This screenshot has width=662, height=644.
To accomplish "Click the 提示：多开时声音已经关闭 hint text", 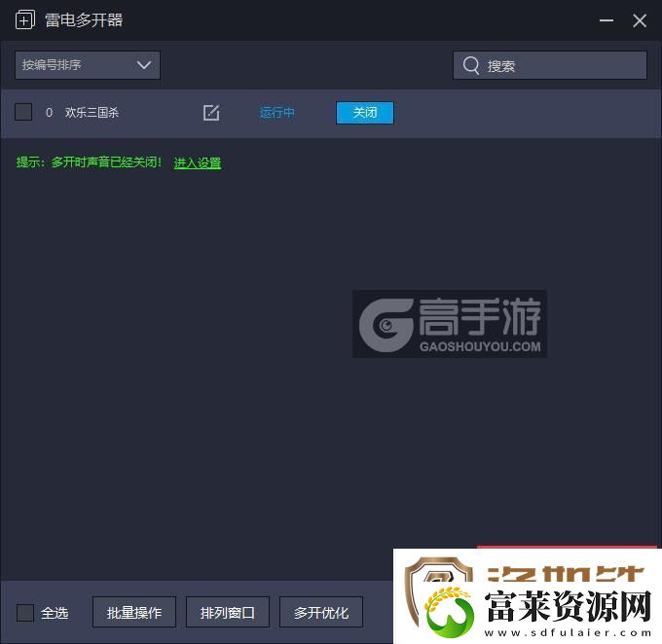I will (89, 162).
